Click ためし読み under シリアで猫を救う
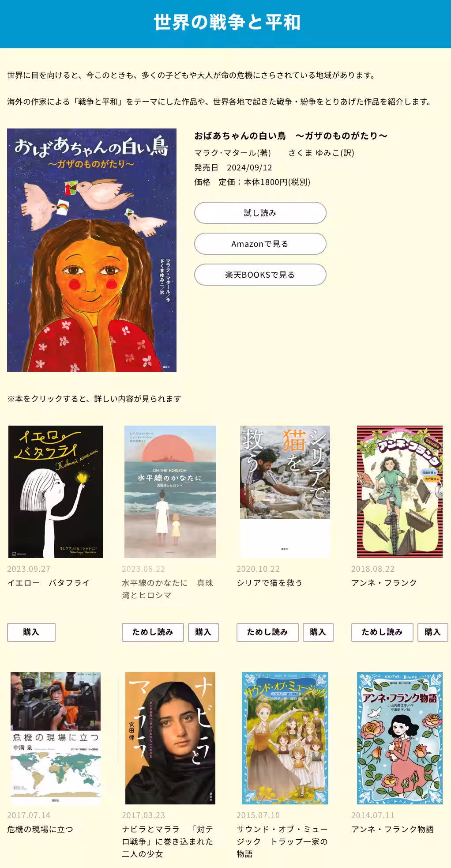Viewport: 451px width, 868px height. pos(267,632)
